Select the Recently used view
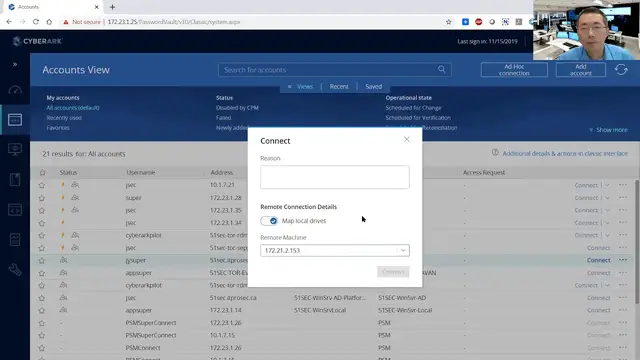This screenshot has height=360, width=640. tap(64, 118)
